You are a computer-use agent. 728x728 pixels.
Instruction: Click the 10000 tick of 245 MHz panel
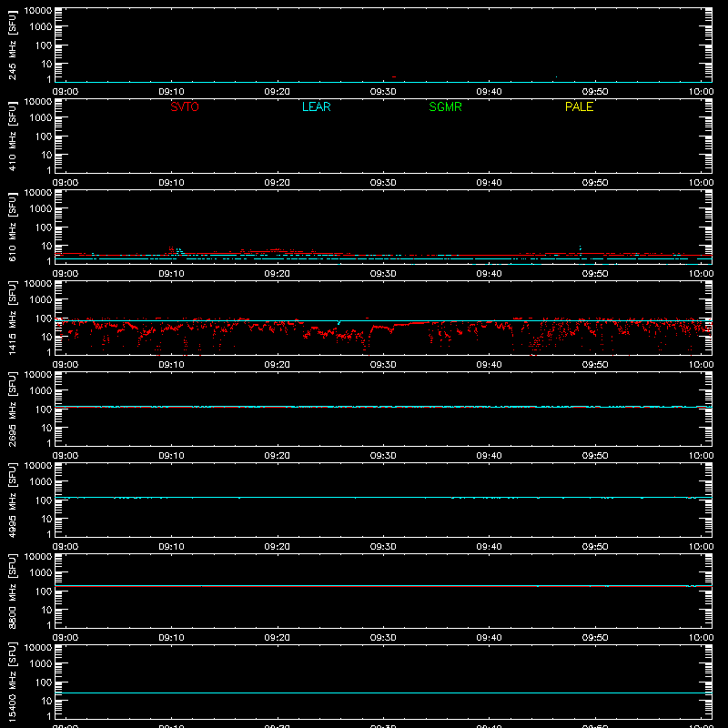(x=38, y=11)
